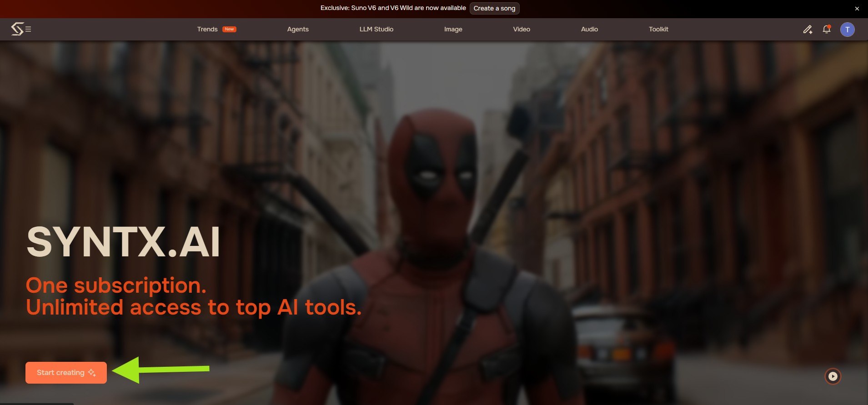Open the SYNTX logo sidebar menu
The image size is (868, 405).
pyautogui.click(x=21, y=29)
